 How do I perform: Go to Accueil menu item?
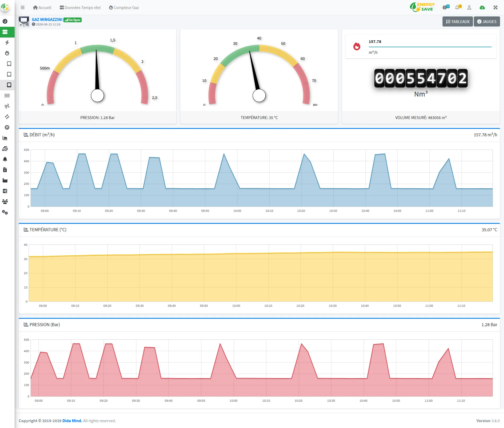click(x=42, y=7)
